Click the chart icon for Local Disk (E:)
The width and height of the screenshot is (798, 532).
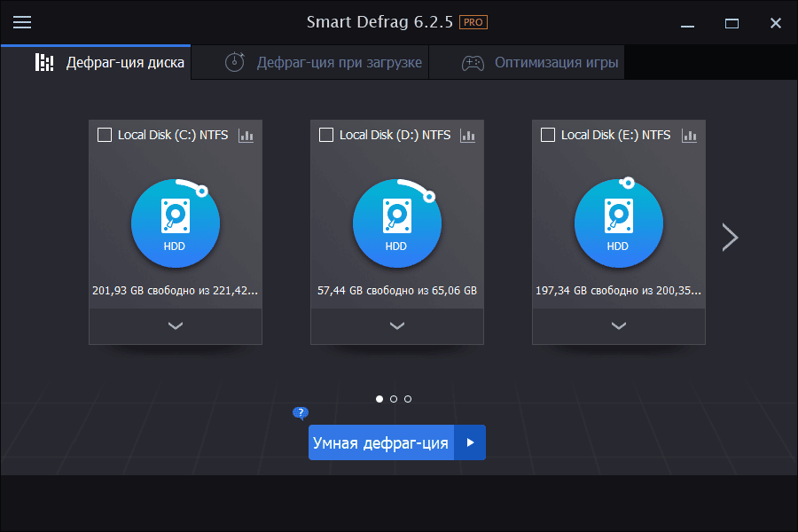[690, 135]
